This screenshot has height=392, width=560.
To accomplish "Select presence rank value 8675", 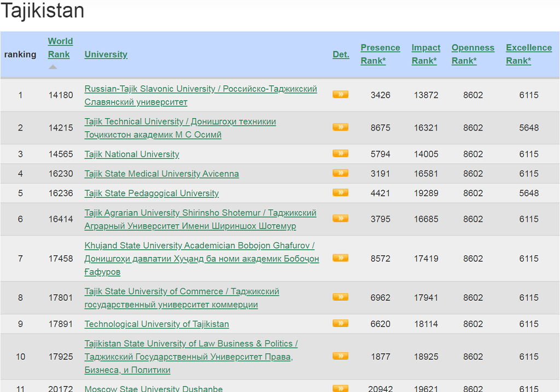I will pos(381,128).
